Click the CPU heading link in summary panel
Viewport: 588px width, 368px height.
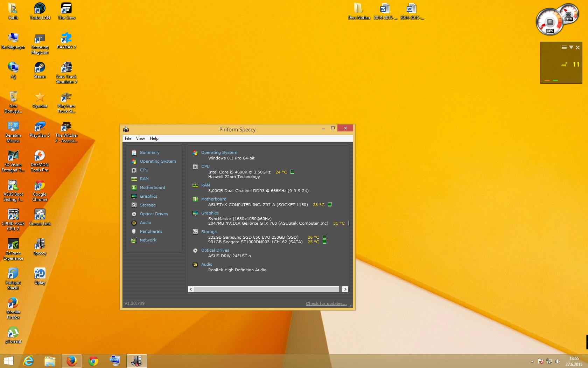[205, 166]
